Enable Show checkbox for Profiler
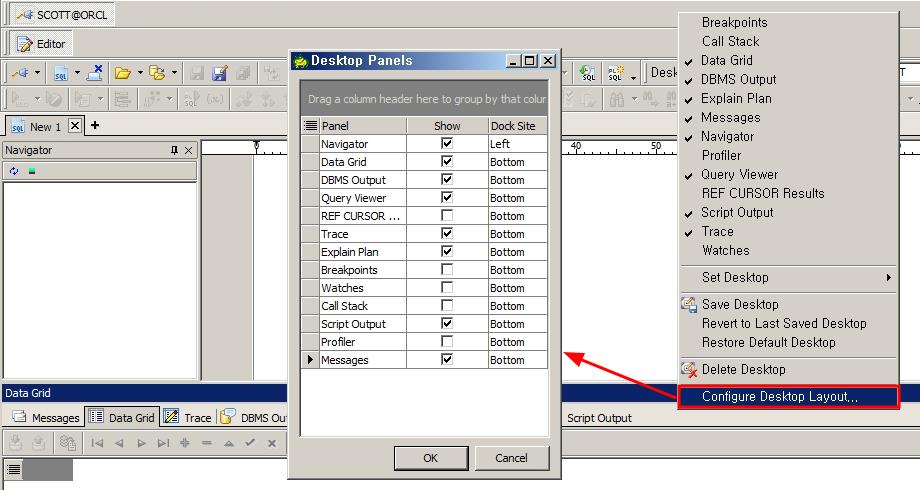The width and height of the screenshot is (920, 490). [x=447, y=342]
